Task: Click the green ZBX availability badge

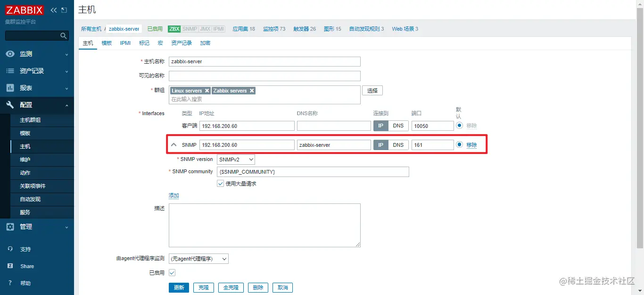Action: [x=174, y=29]
